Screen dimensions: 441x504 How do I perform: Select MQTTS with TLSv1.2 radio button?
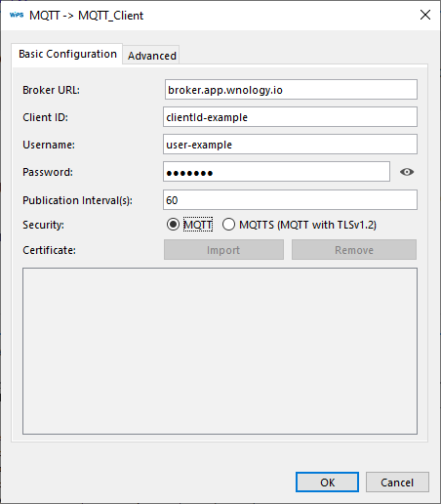click(x=228, y=225)
